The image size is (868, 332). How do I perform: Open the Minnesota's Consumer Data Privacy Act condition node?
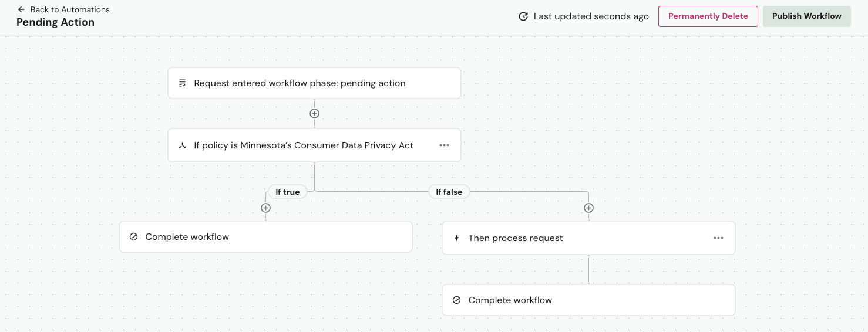pos(314,145)
